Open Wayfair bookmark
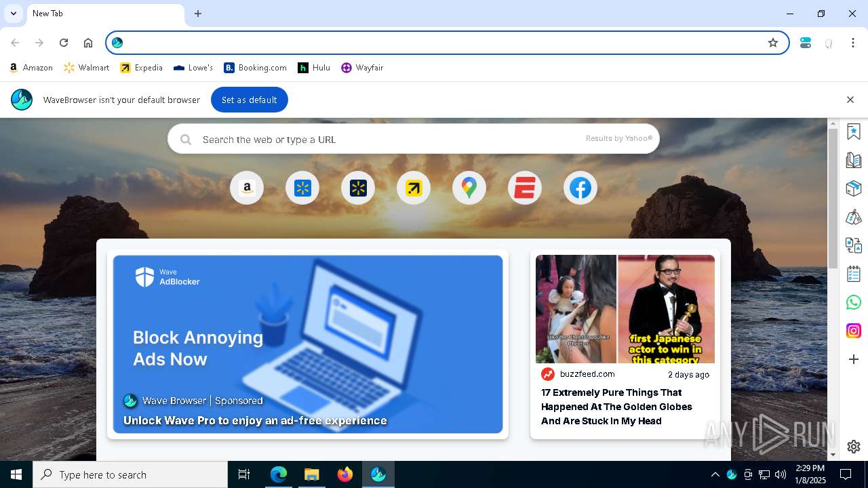868x488 pixels. tap(363, 68)
